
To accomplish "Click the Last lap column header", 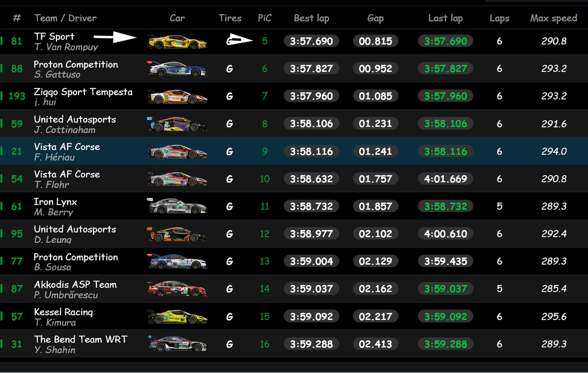I will [x=445, y=18].
